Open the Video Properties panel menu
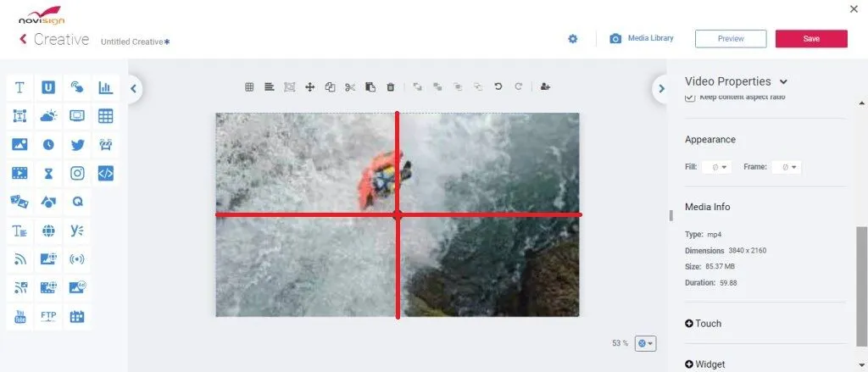 click(783, 82)
